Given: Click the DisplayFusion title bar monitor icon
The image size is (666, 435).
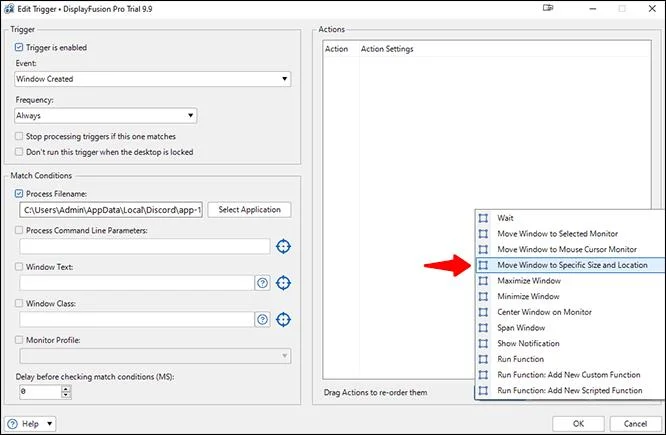Looking at the screenshot, I should (548, 8).
